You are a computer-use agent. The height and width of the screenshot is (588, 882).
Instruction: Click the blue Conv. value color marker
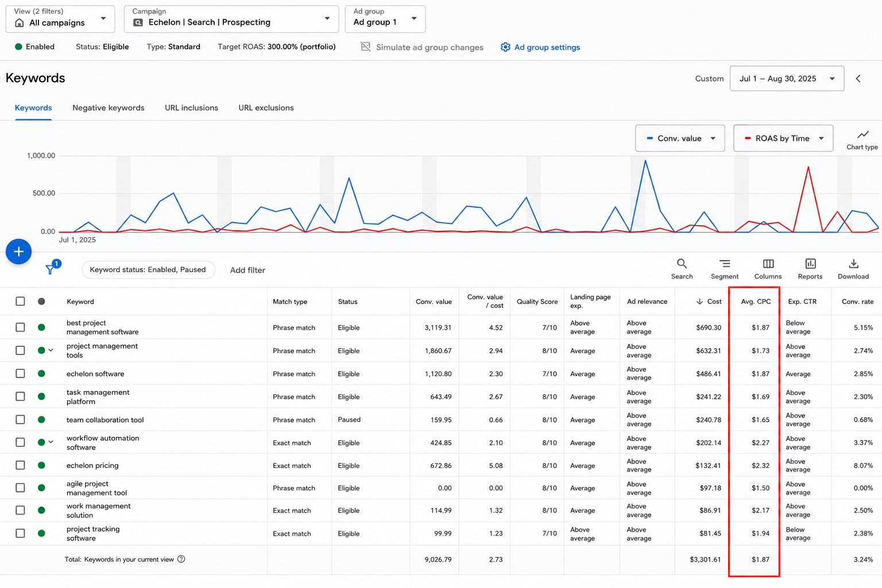coord(650,138)
